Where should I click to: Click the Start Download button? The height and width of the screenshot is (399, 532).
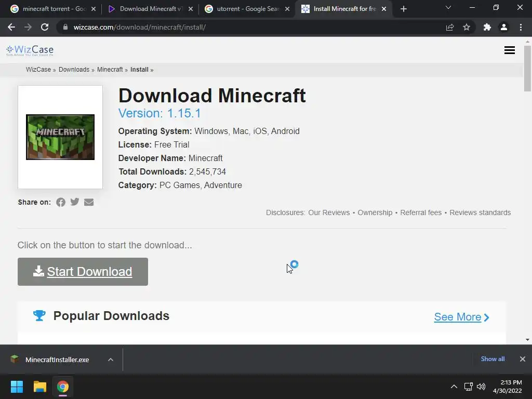[83, 272]
